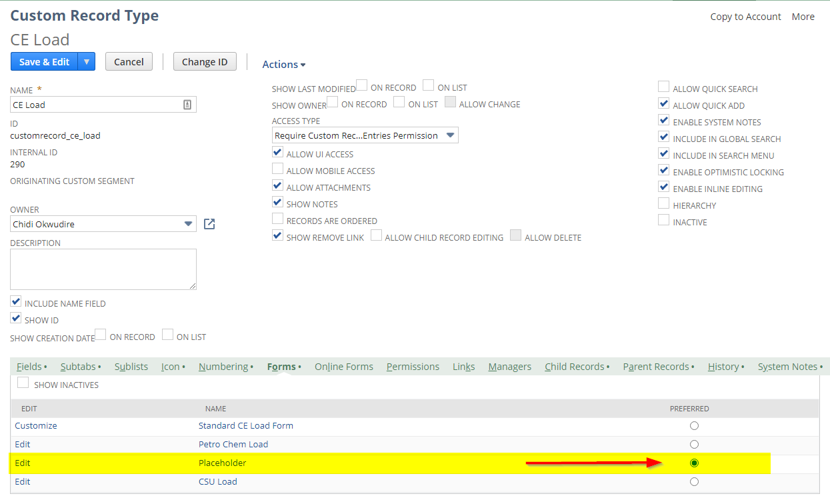Toggle Allow Attachments checkbox
This screenshot has height=504, width=830.
278,185
